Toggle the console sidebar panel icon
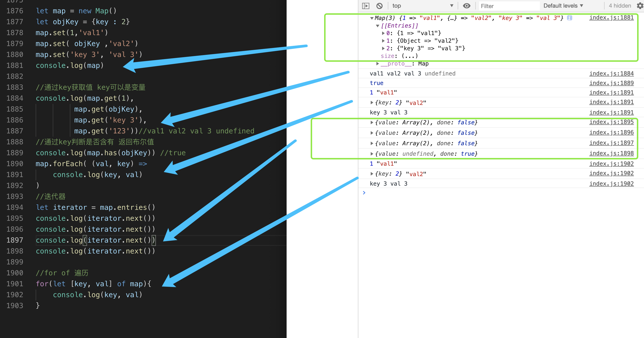This screenshot has height=338, width=644. tap(365, 6)
